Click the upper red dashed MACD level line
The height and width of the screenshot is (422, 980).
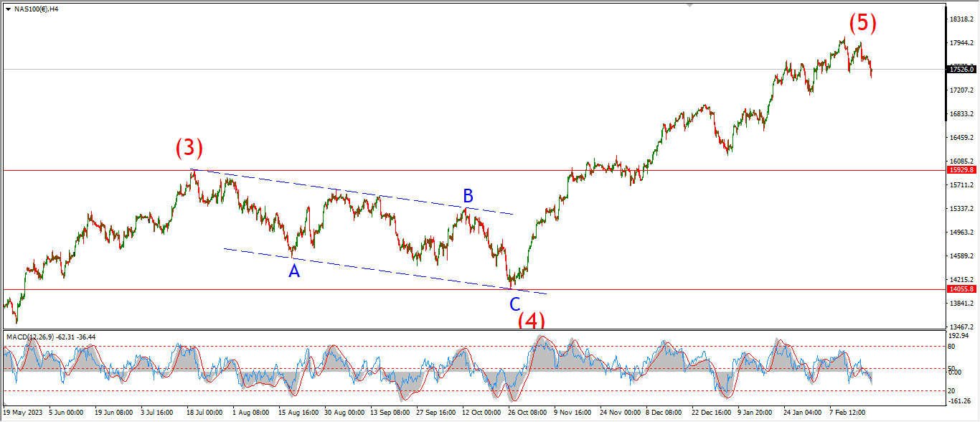430,347
